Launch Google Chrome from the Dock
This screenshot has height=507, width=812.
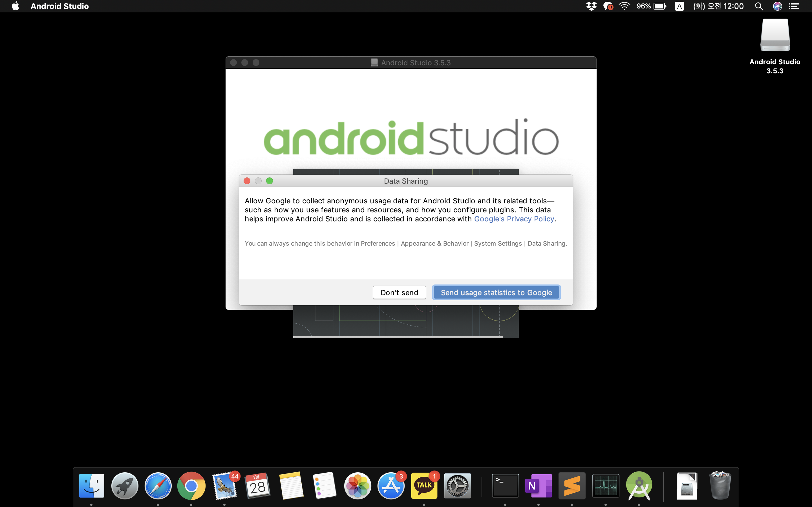coord(191,486)
